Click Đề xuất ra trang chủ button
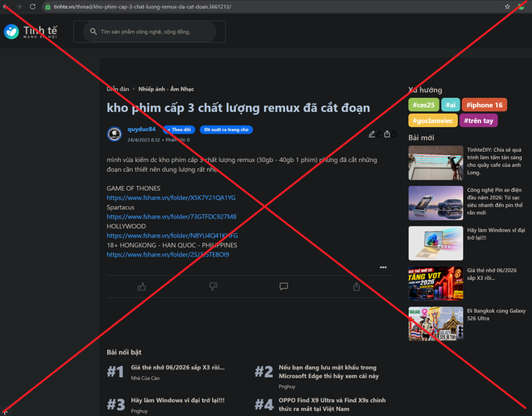 (226, 130)
